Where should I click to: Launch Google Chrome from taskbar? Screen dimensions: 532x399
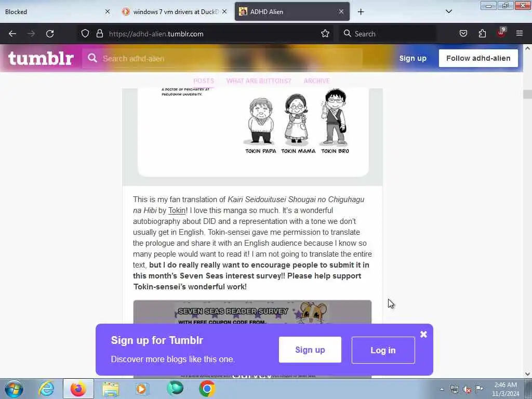(207, 389)
